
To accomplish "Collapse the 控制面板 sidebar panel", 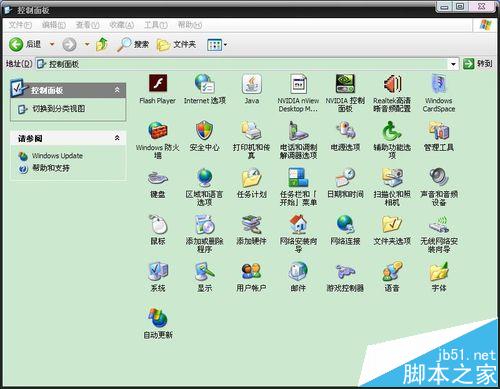I will pos(117,90).
